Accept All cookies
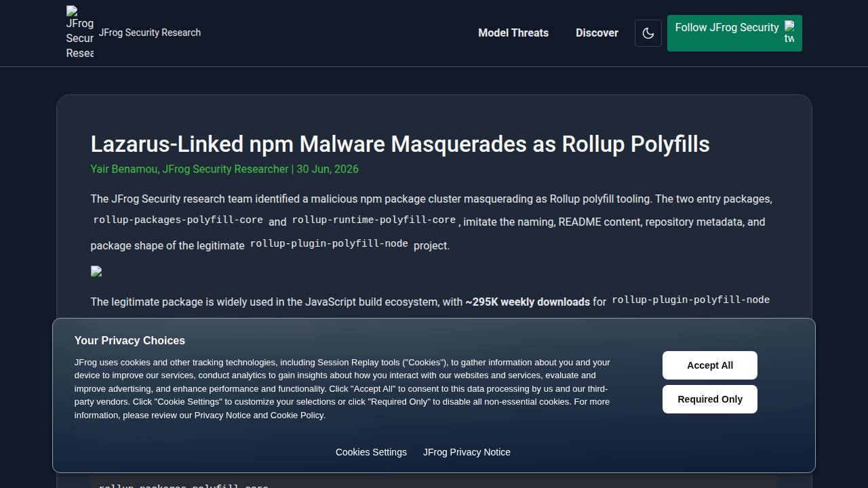Image resolution: width=868 pixels, height=488 pixels. point(710,365)
